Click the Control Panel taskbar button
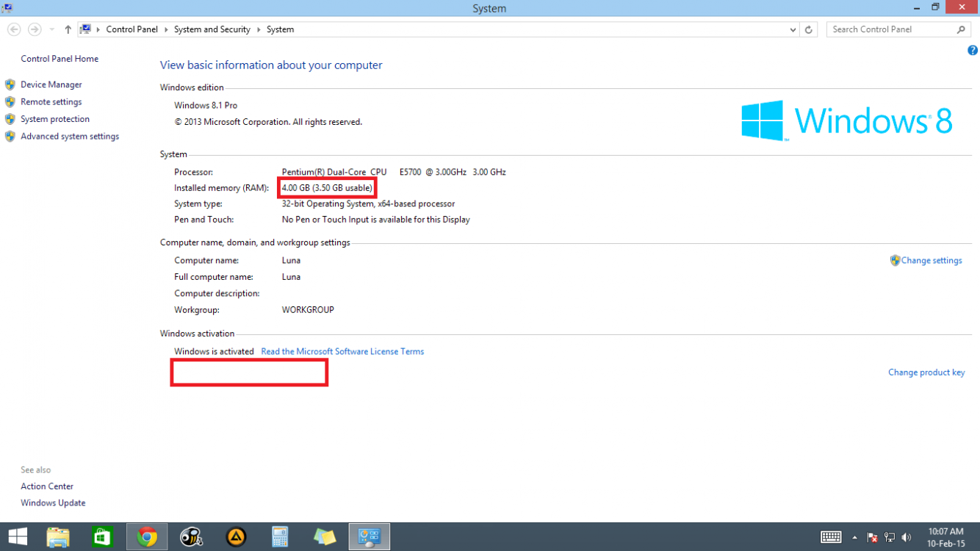The height and width of the screenshot is (551, 980). [369, 537]
